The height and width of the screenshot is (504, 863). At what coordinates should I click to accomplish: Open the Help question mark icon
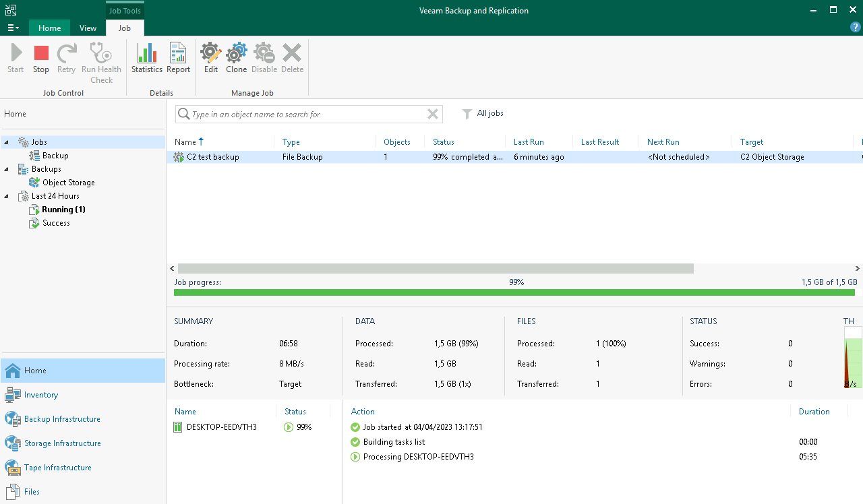tap(856, 28)
